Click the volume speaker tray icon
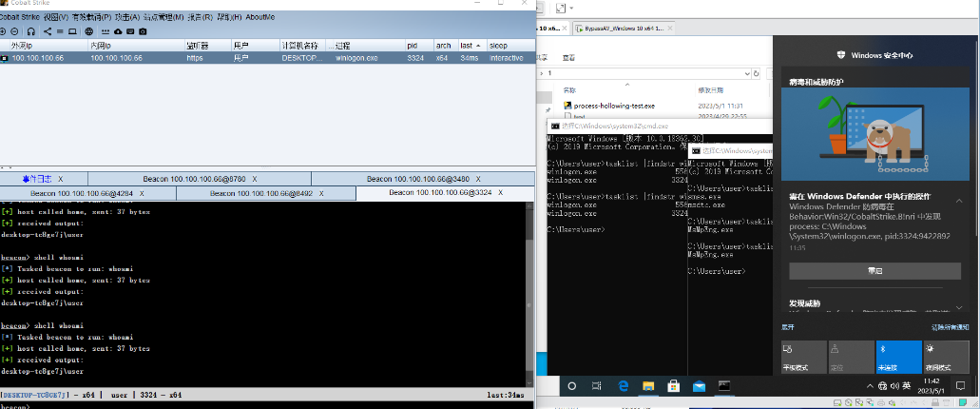Viewport: 980px width, 409px height. click(x=894, y=386)
